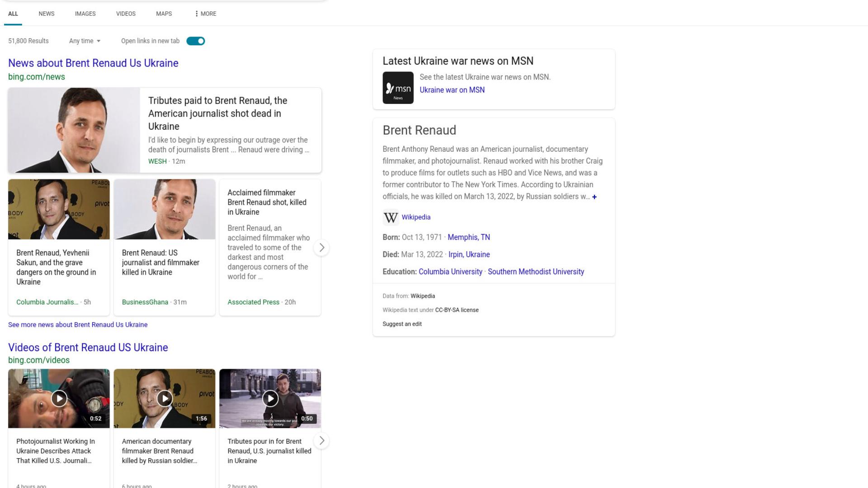Click the 51,800 Results count text
The height and width of the screenshot is (488, 868).
[x=28, y=41]
